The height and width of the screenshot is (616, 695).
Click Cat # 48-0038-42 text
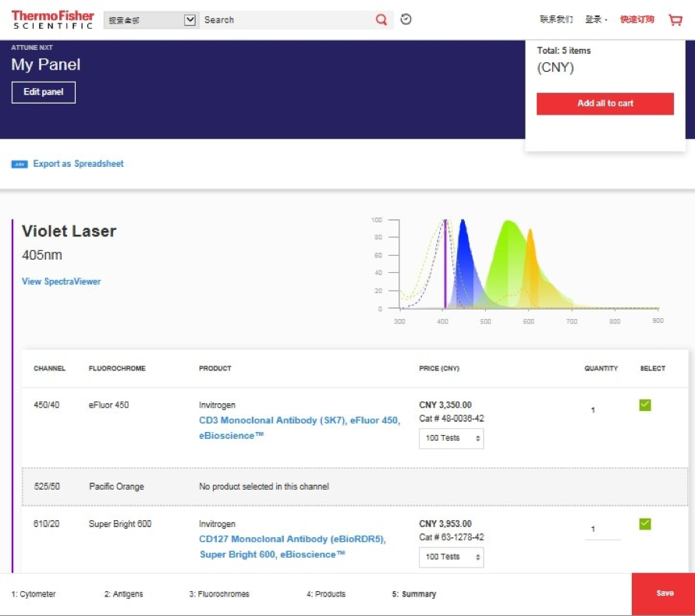(x=452, y=419)
